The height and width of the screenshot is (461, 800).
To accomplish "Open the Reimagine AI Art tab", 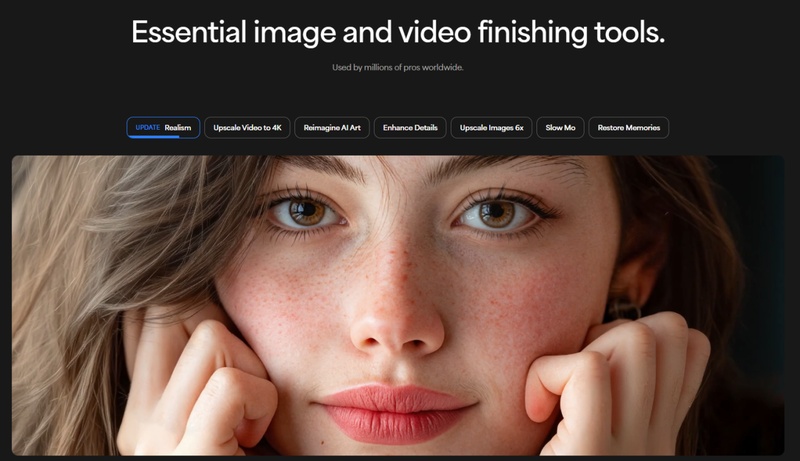I will [332, 128].
